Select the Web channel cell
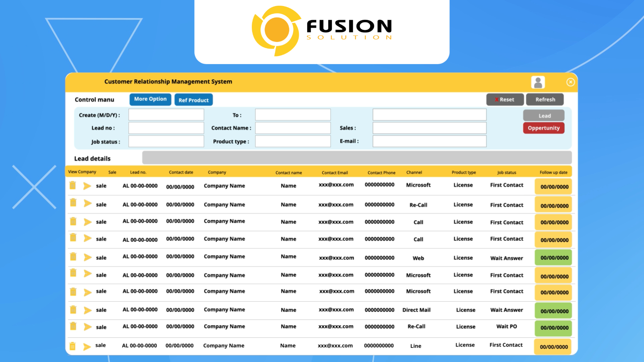 pos(418,258)
